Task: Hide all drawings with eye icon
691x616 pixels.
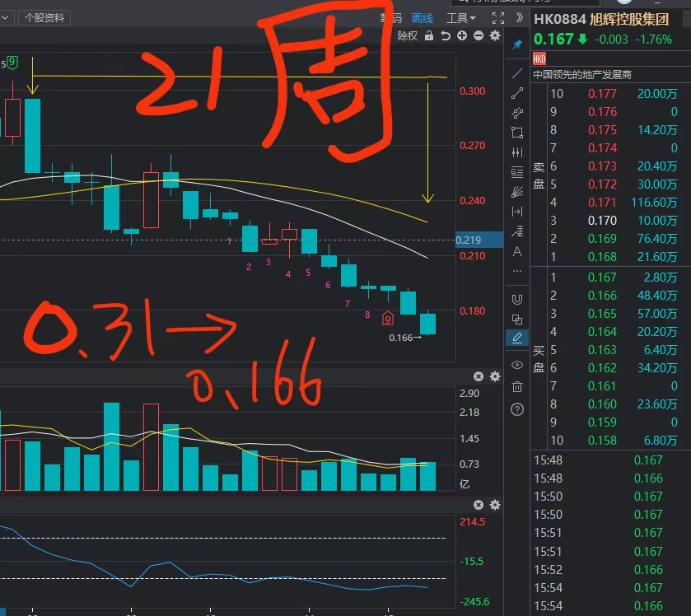Action: (x=517, y=365)
